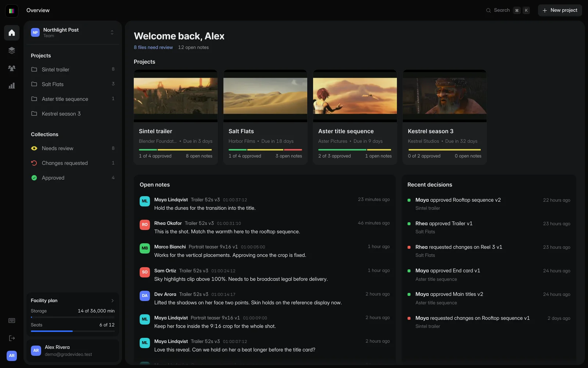Open the Sintel trailer sidebar project
This screenshot has height=368, width=588.
[73, 69]
